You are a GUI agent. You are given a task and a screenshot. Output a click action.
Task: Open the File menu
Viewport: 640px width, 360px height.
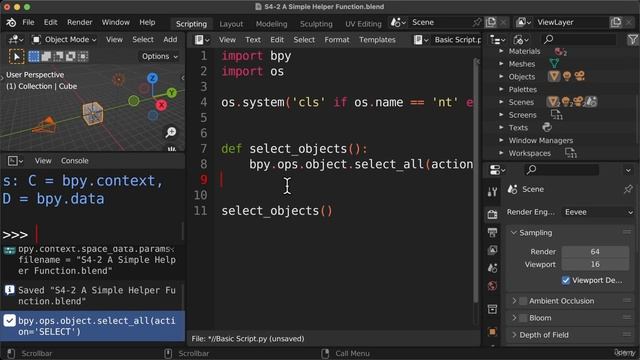(28, 22)
